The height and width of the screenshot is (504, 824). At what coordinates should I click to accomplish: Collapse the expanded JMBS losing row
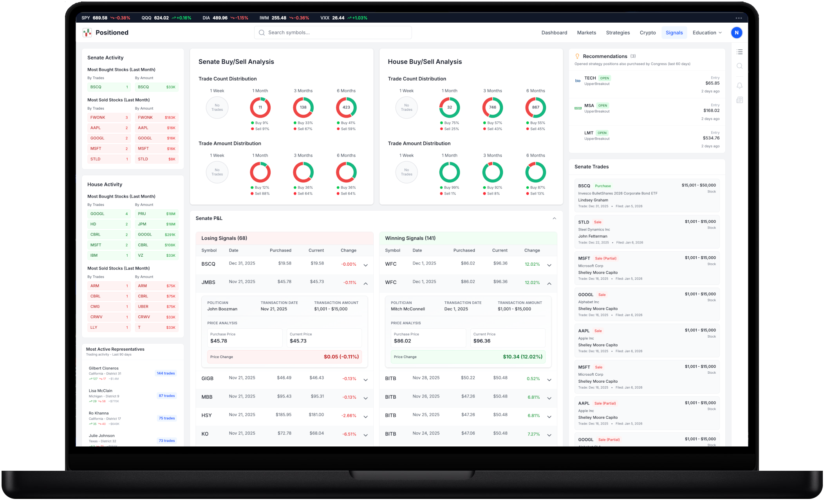click(365, 283)
